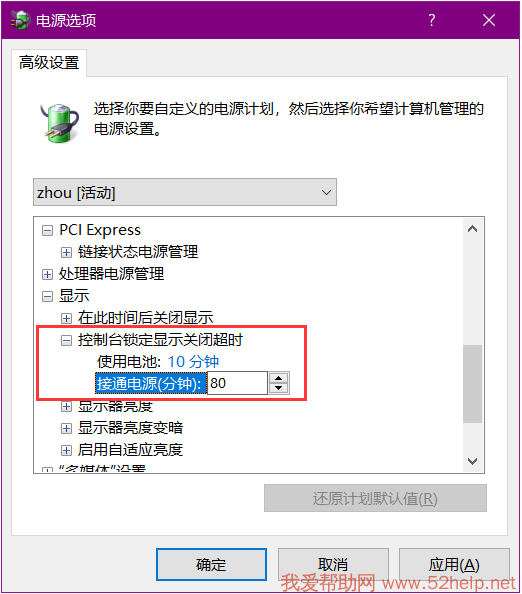Collapse the 显示 tree node
This screenshot has height=594, width=522.
[x=47, y=296]
